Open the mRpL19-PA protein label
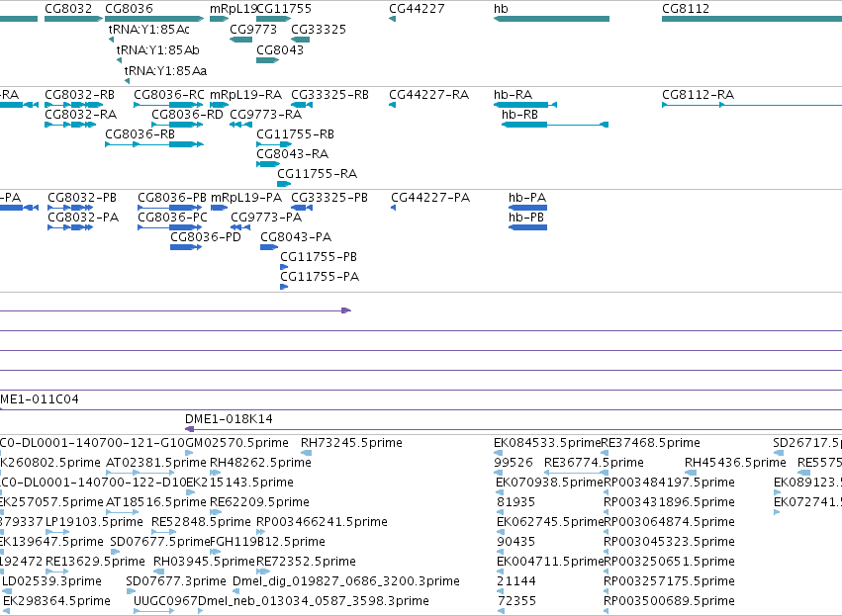The width and height of the screenshot is (842, 616). [x=246, y=198]
